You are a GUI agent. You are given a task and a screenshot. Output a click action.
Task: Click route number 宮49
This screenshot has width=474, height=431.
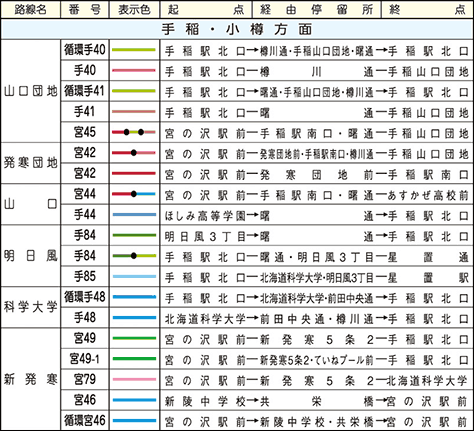click(x=85, y=338)
